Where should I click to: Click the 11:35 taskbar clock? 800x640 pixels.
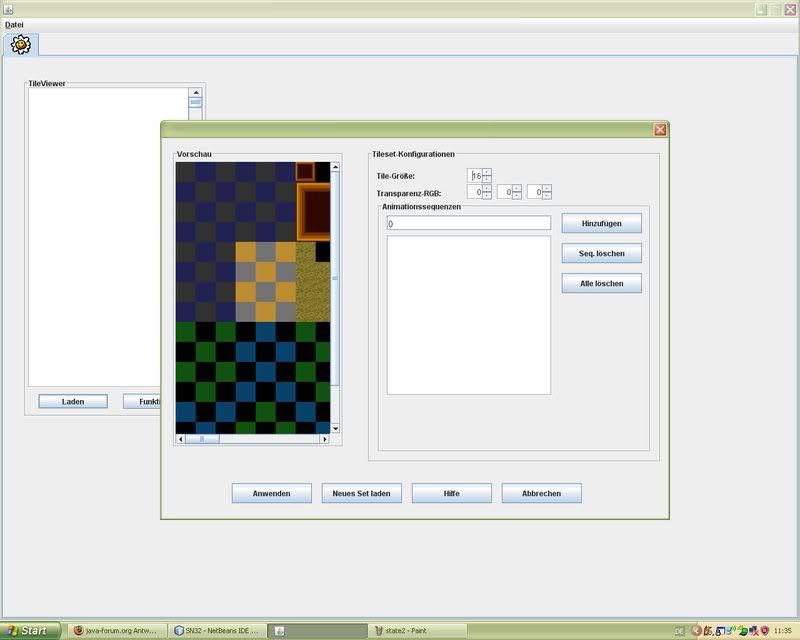tap(783, 631)
